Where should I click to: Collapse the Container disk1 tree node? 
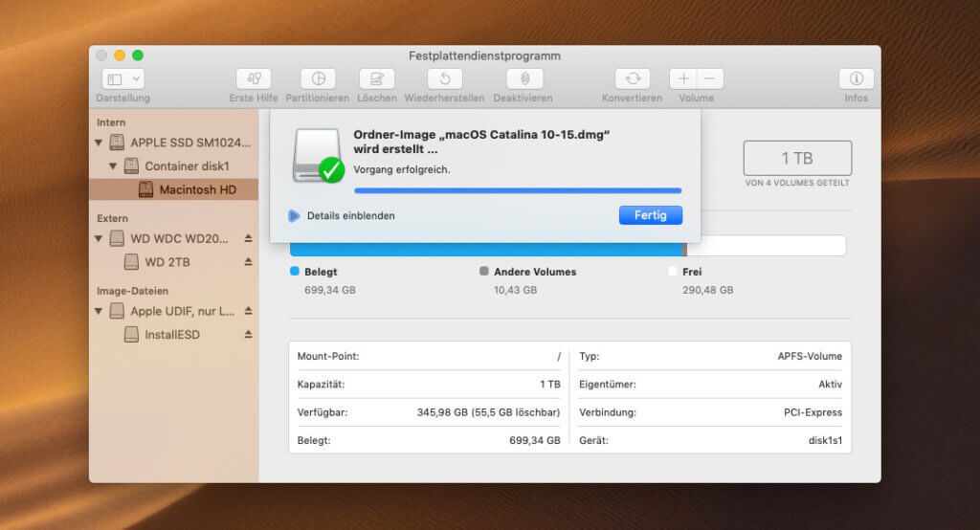click(113, 166)
